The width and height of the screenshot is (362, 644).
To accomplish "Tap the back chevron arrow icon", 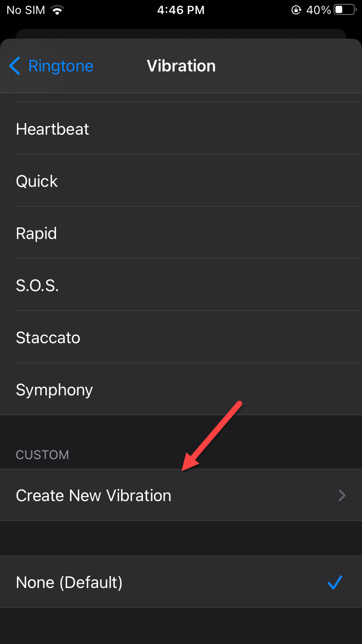I will tap(14, 66).
